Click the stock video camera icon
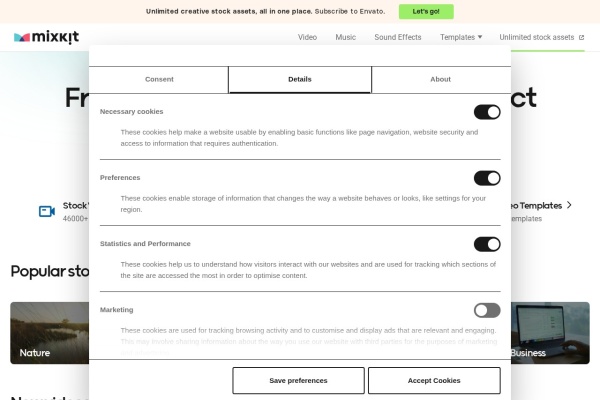Screen dimensions: 600x400 [x=47, y=211]
